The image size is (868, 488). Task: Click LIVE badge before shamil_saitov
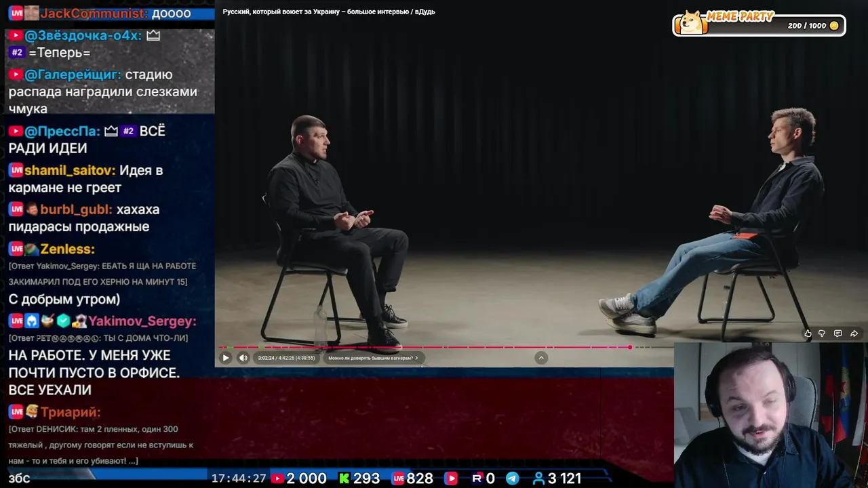pyautogui.click(x=16, y=170)
